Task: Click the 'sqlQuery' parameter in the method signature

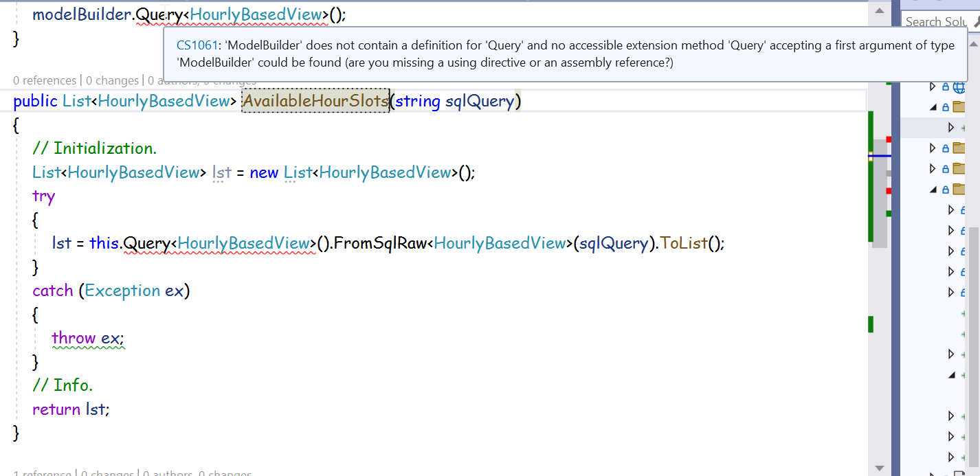Action: (480, 102)
